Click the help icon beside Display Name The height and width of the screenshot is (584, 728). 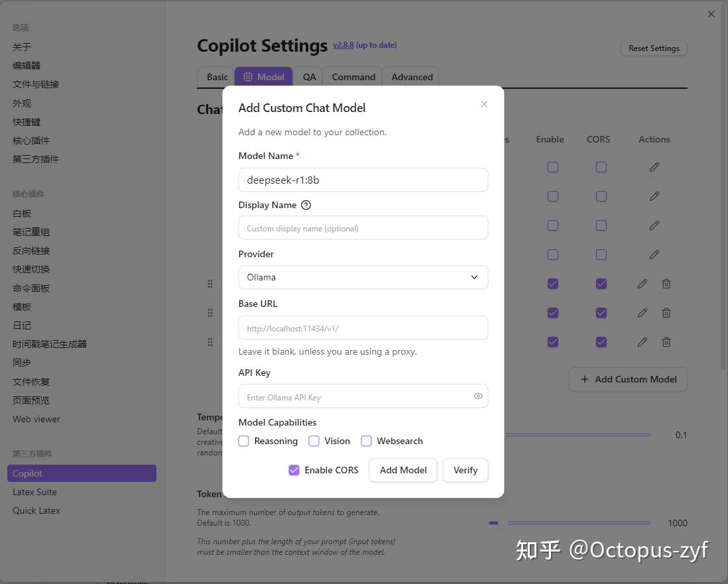[x=306, y=205]
